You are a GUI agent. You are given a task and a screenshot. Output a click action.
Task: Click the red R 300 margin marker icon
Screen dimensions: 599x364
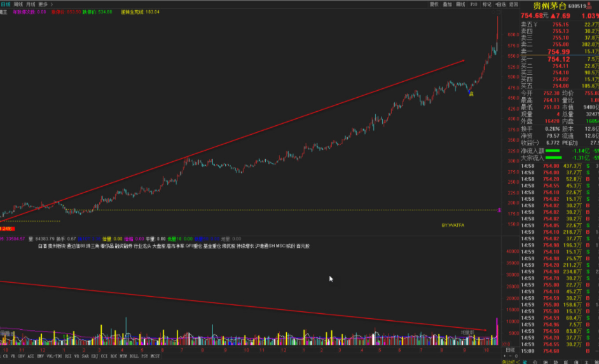tap(589, 6)
